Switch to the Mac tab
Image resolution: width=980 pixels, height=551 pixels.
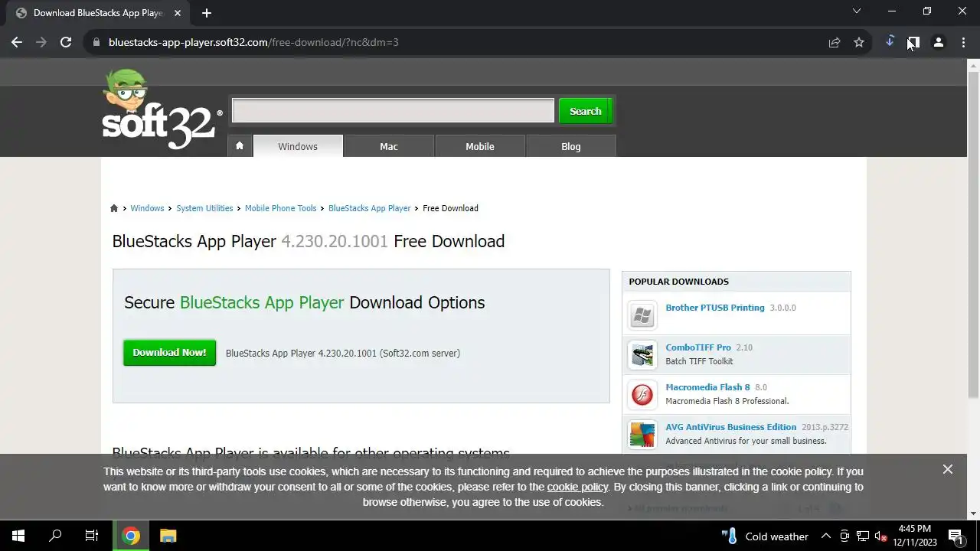coord(389,146)
